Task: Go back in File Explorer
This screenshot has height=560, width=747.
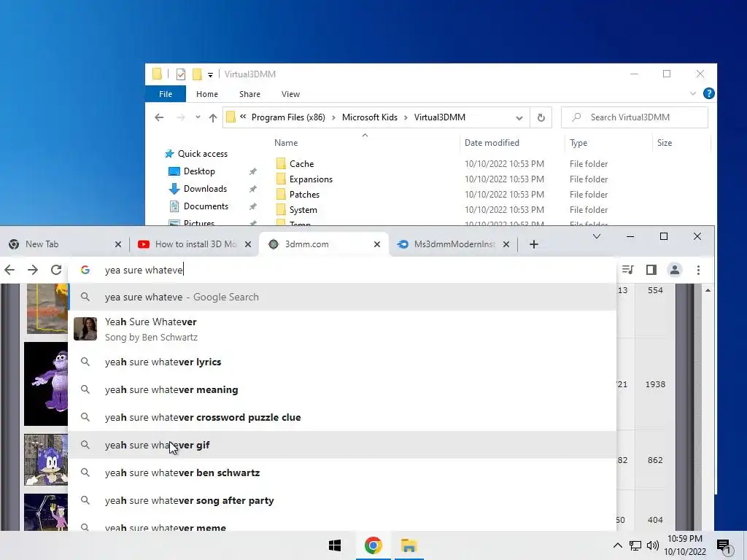Action: (159, 117)
